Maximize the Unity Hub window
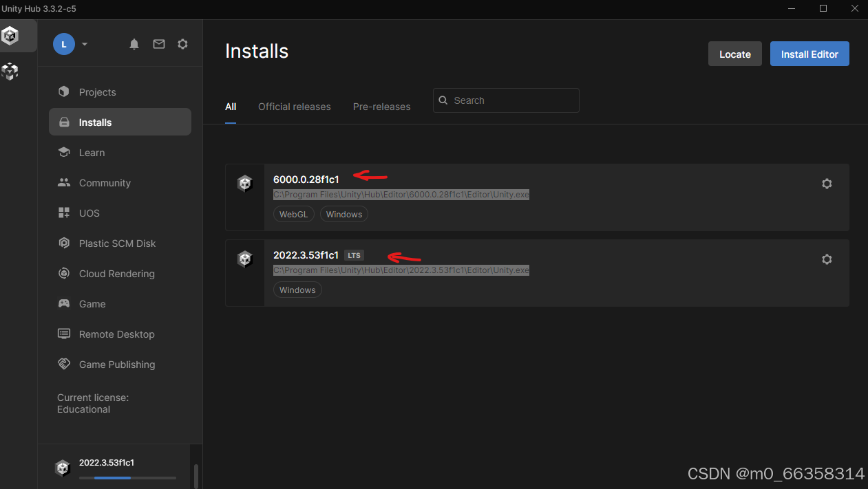 (x=823, y=8)
